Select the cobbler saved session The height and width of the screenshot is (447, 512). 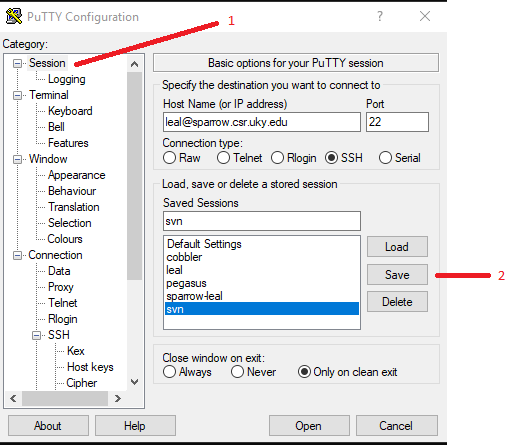(262, 257)
